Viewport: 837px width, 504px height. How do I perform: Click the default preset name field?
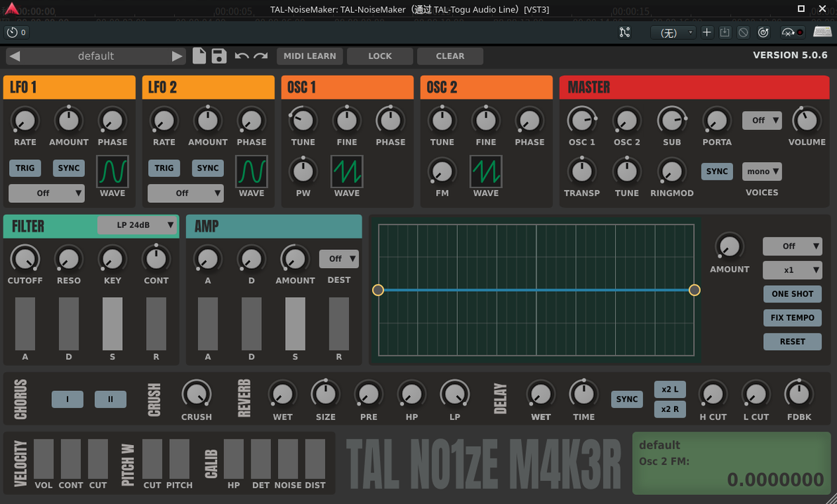(x=96, y=56)
